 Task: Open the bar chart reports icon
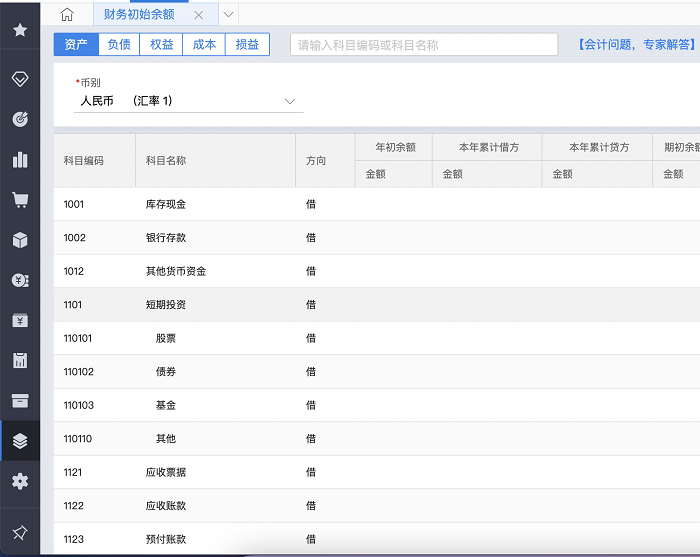click(x=19, y=159)
